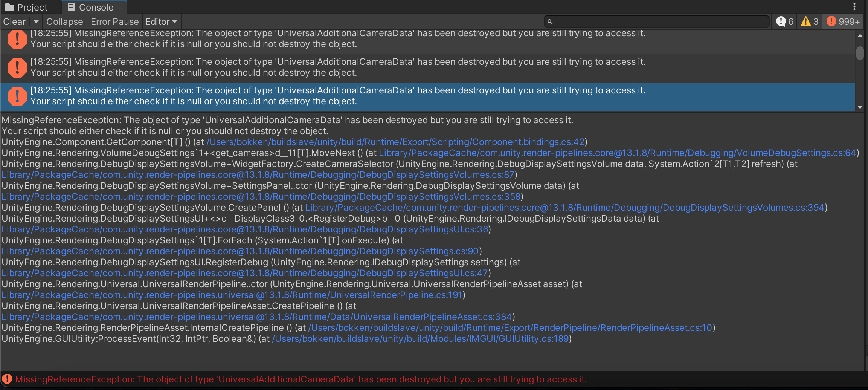Click the status bar error icon
Image resolution: width=868 pixels, height=390 pixels.
pos(7,379)
